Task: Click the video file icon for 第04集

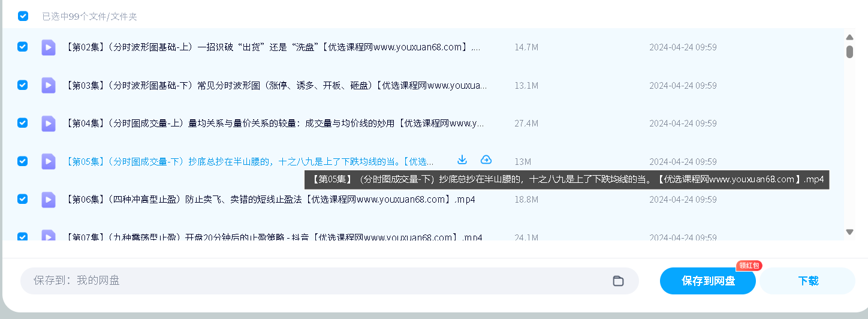Action: [x=49, y=124]
